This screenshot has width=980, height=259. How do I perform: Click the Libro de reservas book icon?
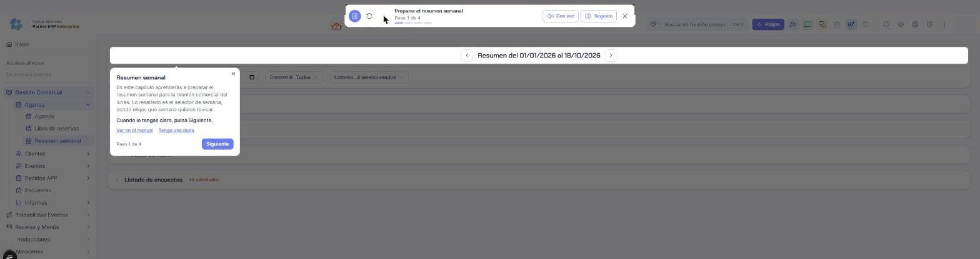pos(29,129)
